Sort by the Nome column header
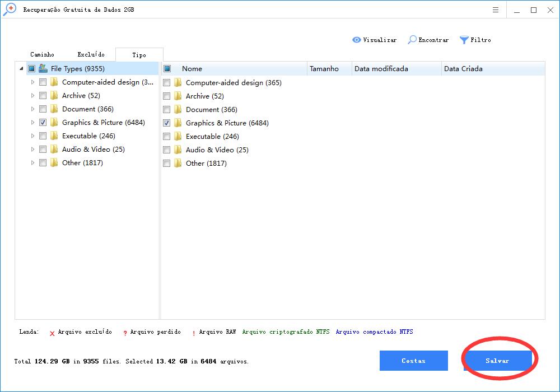Screen dimensions: 560x392 pos(192,68)
